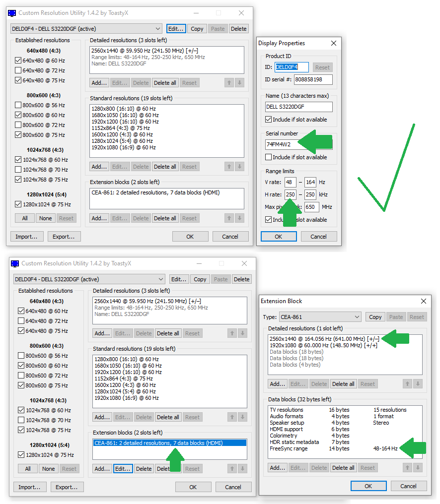Select the HDR static metadata data block row
The height and width of the screenshot is (504, 440).
345,442
